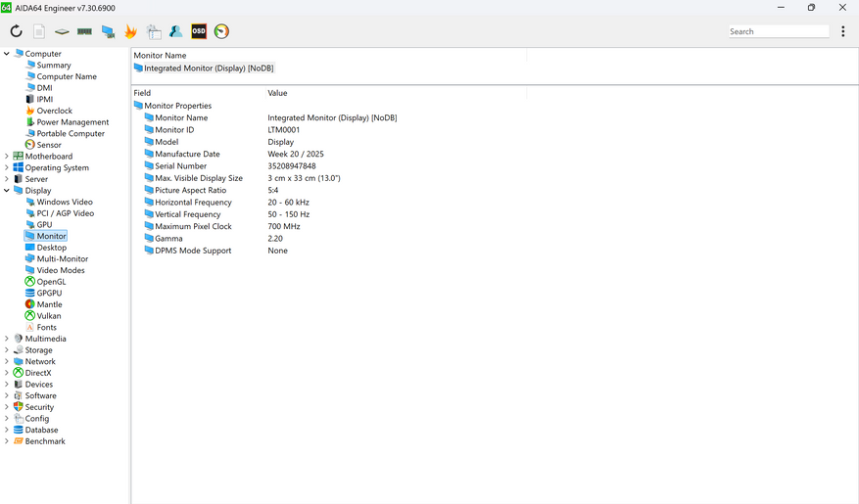
Task: Click the Search input field
Action: [779, 31]
